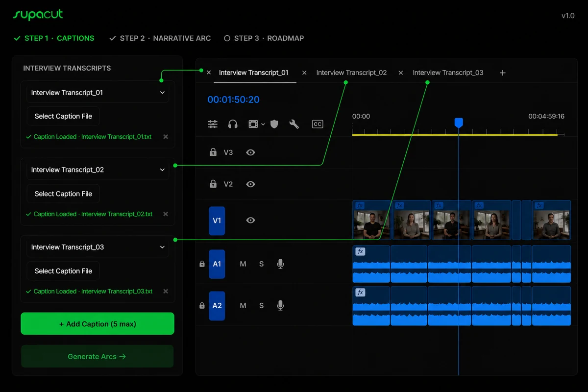Image resolution: width=588 pixels, height=392 pixels.
Task: Select the A2 track target button
Action: pos(217,306)
